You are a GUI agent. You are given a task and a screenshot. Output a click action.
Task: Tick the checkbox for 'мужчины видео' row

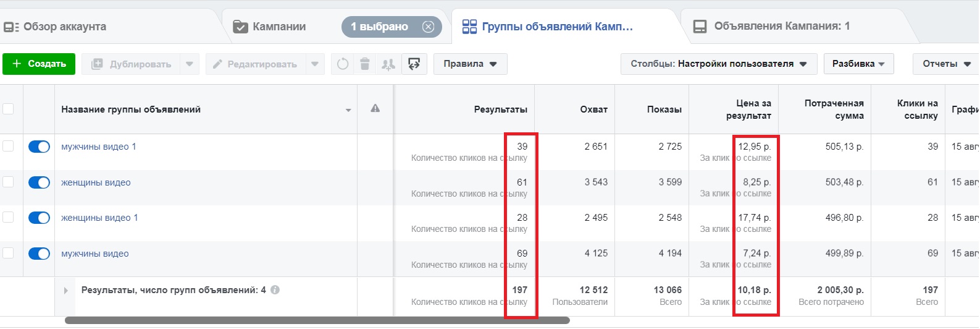(8, 253)
